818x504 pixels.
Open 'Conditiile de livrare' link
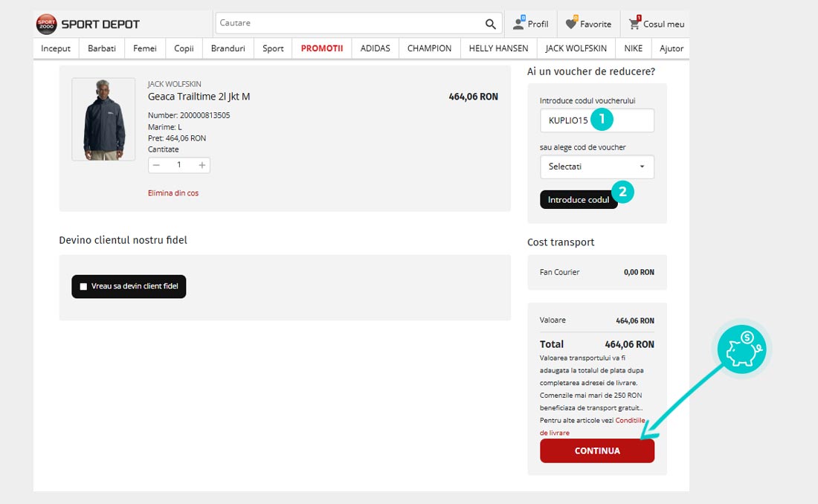click(x=629, y=421)
